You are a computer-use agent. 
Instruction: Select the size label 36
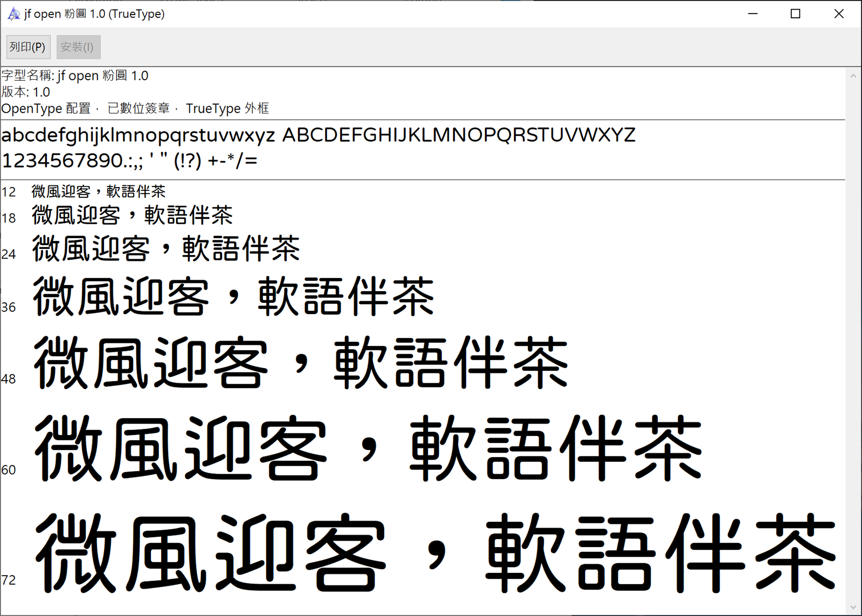[x=9, y=307]
